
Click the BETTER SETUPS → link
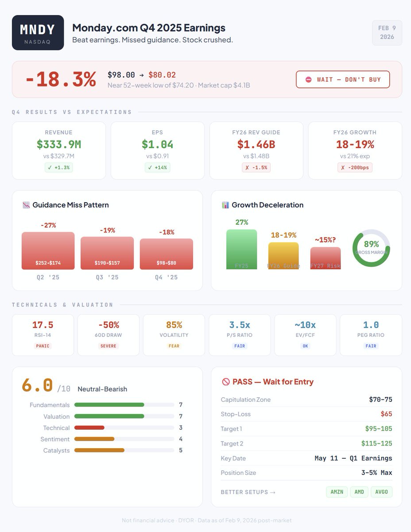point(248,492)
